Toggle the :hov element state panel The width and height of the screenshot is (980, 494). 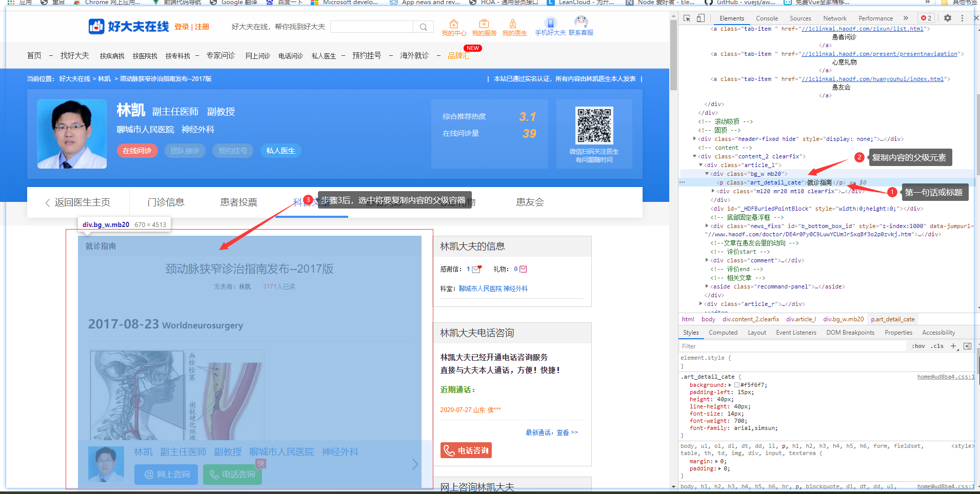918,346
